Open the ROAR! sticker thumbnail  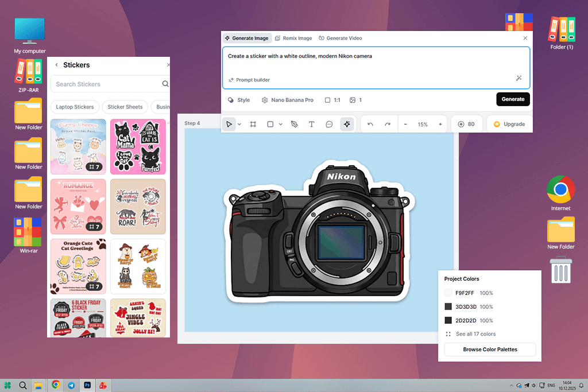pyautogui.click(x=138, y=207)
